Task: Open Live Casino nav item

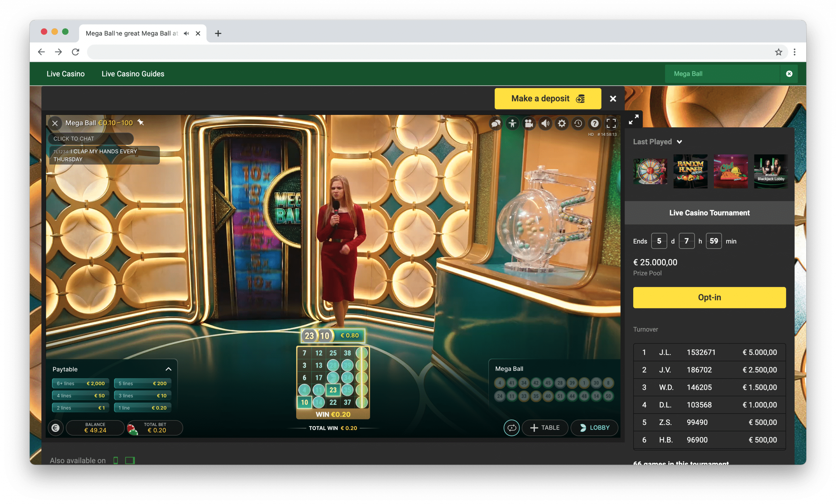Action: (x=66, y=73)
